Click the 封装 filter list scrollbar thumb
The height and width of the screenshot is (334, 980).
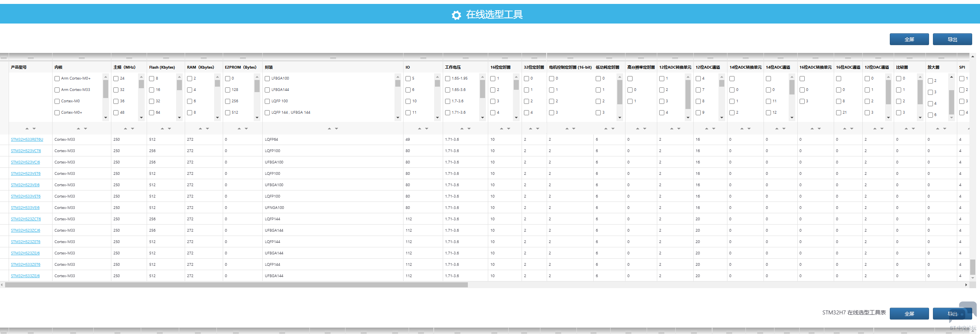(398, 83)
